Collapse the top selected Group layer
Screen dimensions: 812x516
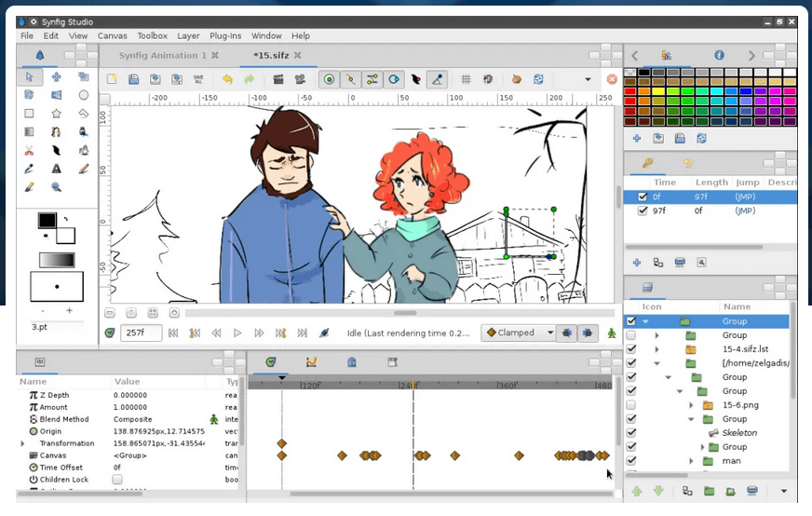pyautogui.click(x=645, y=321)
